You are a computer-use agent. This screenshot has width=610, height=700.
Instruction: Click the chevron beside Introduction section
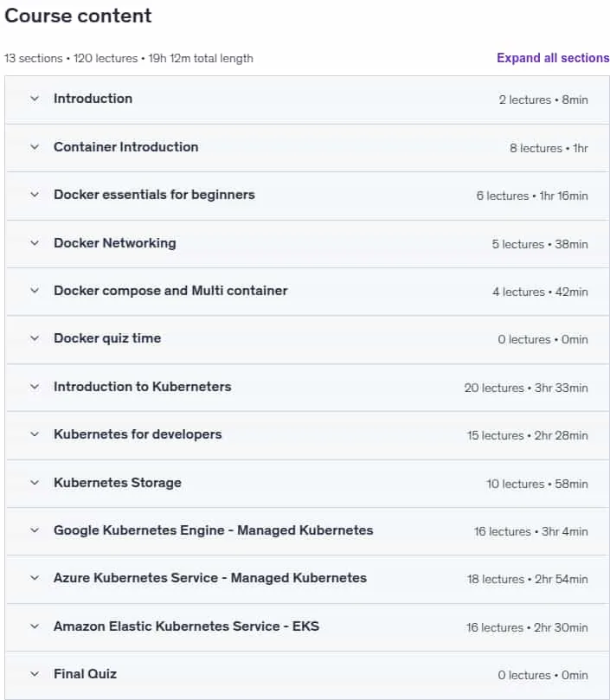(35, 99)
